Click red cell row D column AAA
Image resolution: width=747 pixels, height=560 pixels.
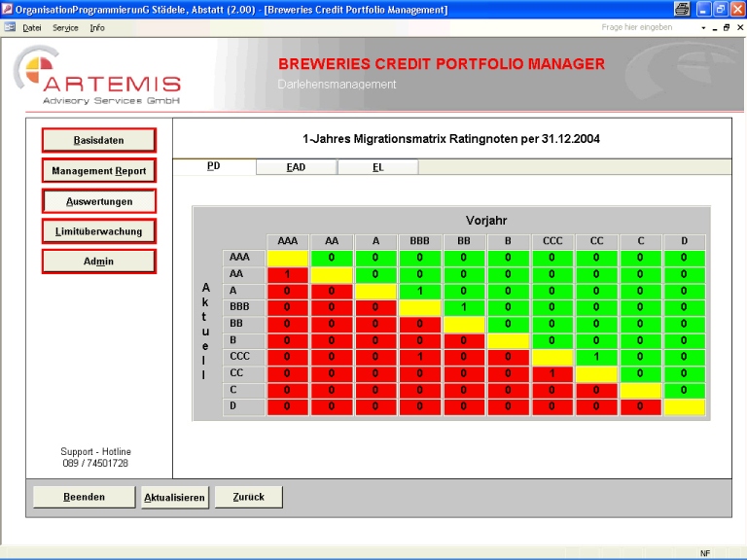(x=287, y=406)
